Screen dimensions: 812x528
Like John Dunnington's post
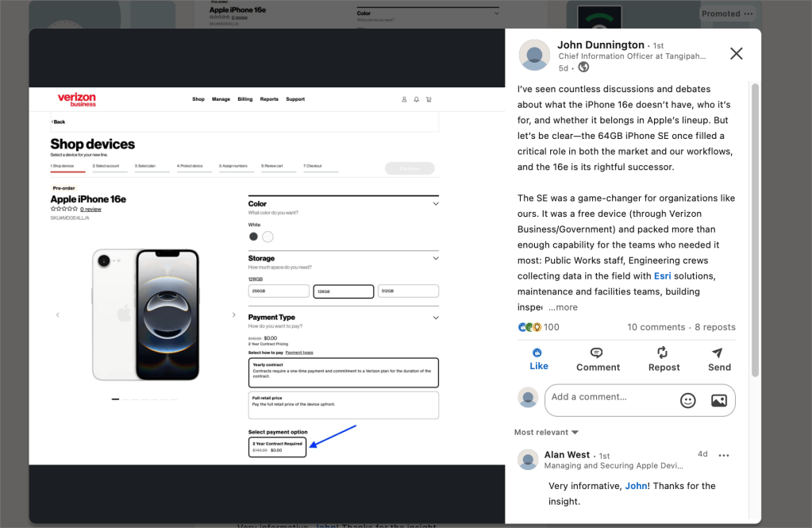click(538, 359)
